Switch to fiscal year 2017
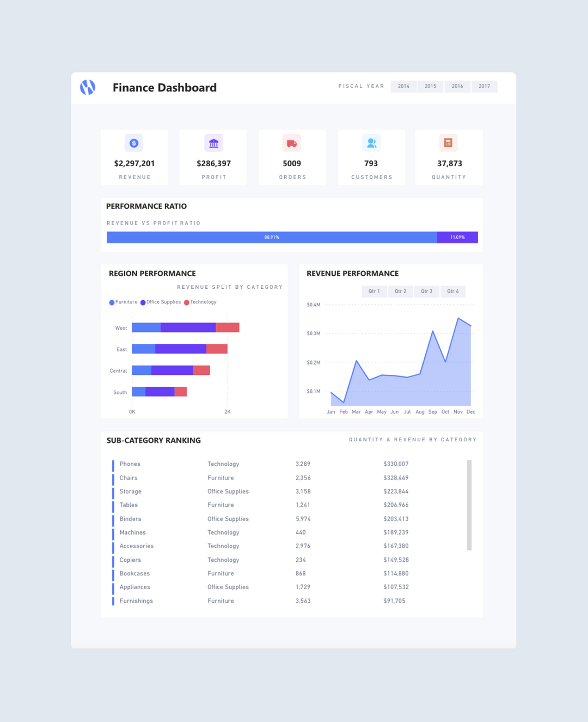 pos(484,86)
